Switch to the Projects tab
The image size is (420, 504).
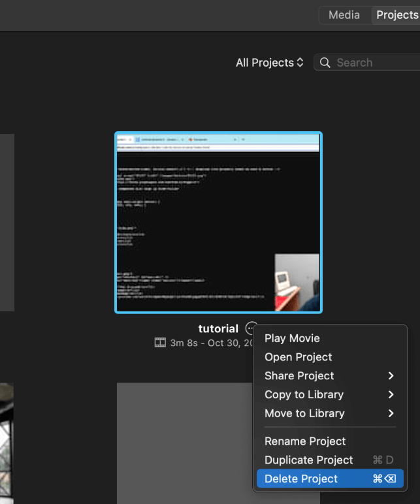[x=396, y=15]
